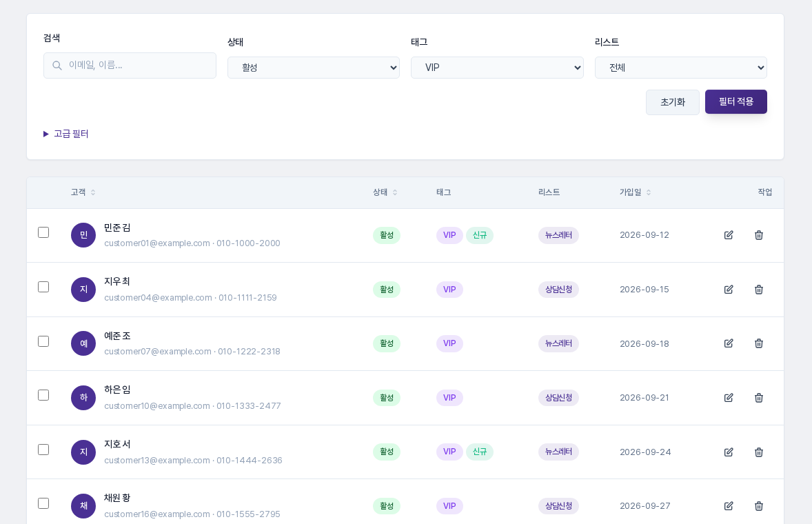Open edit icon for 예준 조
This screenshot has width=812, height=524.
click(x=729, y=343)
